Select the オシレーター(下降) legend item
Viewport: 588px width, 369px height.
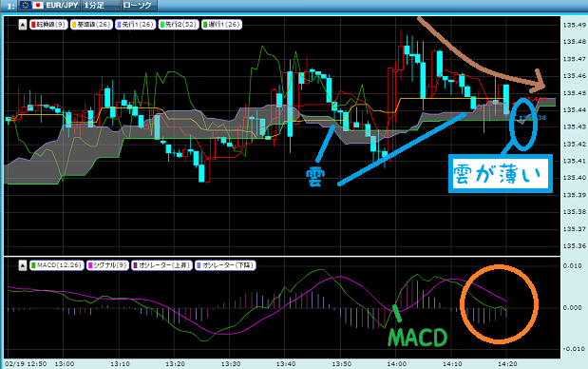pos(225,265)
